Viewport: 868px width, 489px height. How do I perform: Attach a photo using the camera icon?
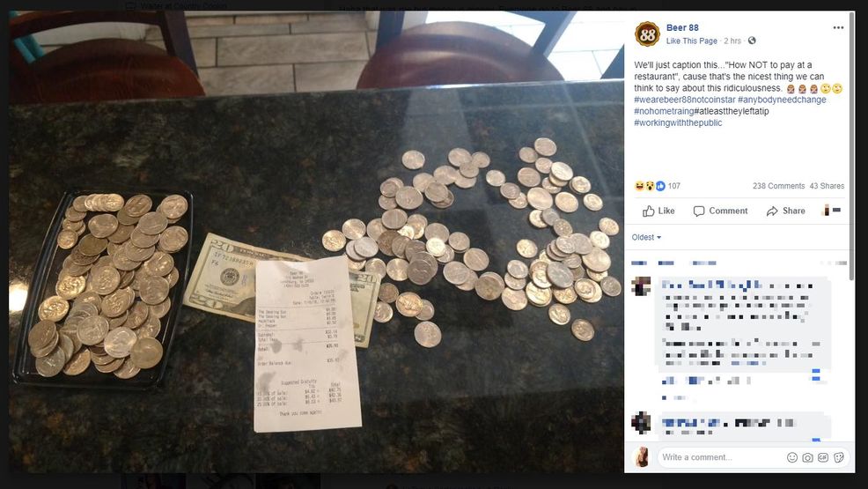807,457
